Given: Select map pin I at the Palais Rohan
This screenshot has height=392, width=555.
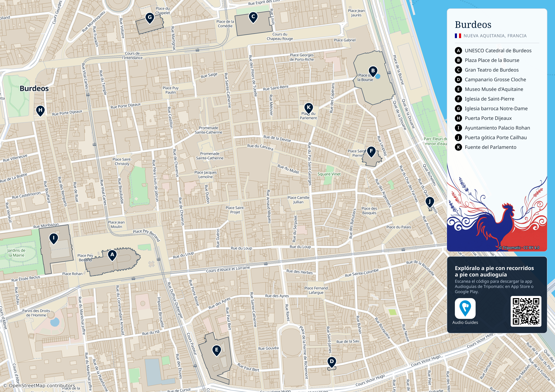Looking at the screenshot, I should click(x=54, y=238).
